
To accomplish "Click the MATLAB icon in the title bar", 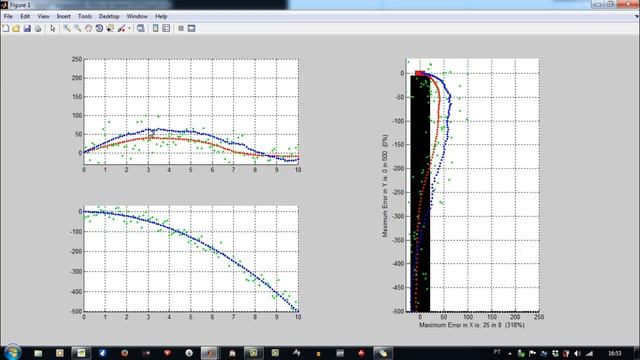I will [x=4, y=5].
